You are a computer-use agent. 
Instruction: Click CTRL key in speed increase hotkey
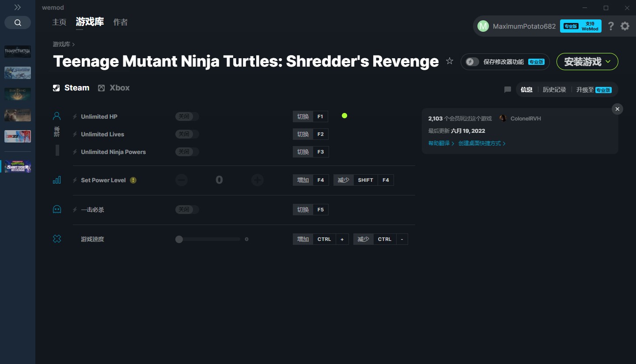coord(324,239)
